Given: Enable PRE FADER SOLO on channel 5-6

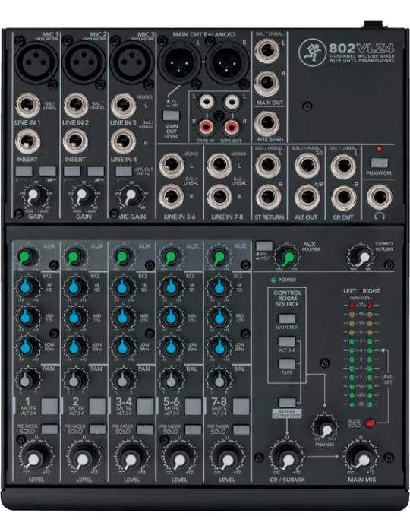Looking at the screenshot, I should click(x=193, y=429).
